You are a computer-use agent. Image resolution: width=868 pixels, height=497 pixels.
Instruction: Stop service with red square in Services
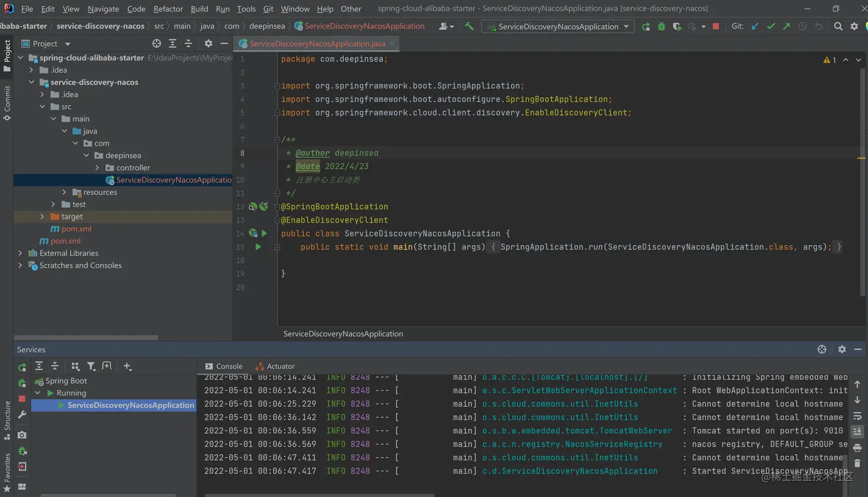[22, 398]
